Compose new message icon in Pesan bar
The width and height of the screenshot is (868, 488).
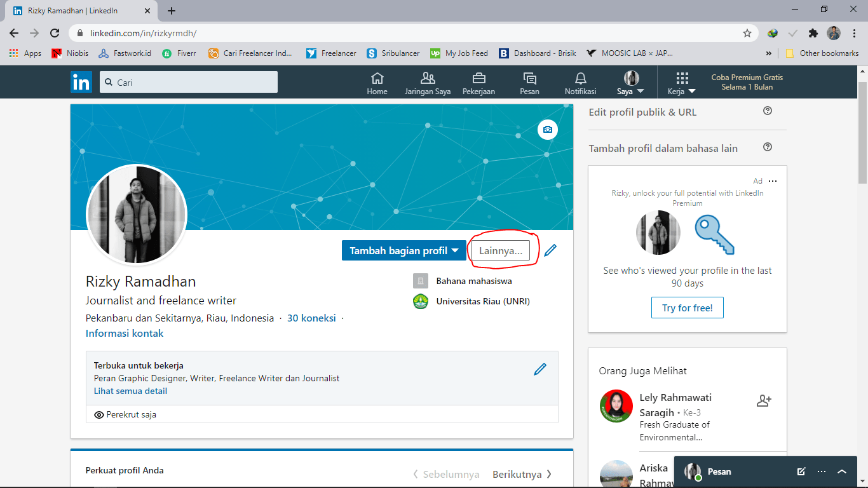(801, 471)
